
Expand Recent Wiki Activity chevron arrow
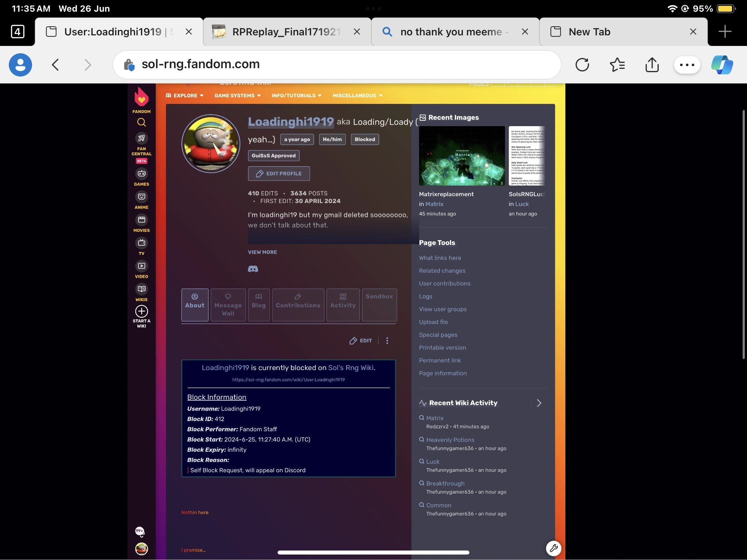point(539,403)
